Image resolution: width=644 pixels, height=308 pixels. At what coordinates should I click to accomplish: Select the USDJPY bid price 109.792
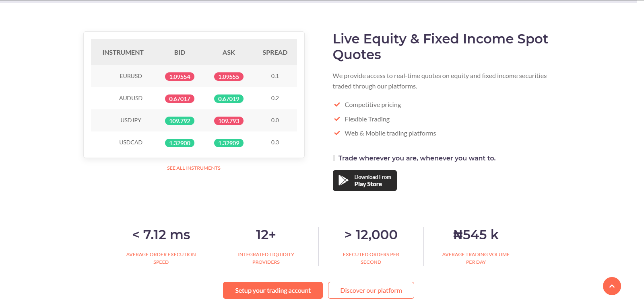pos(180,121)
